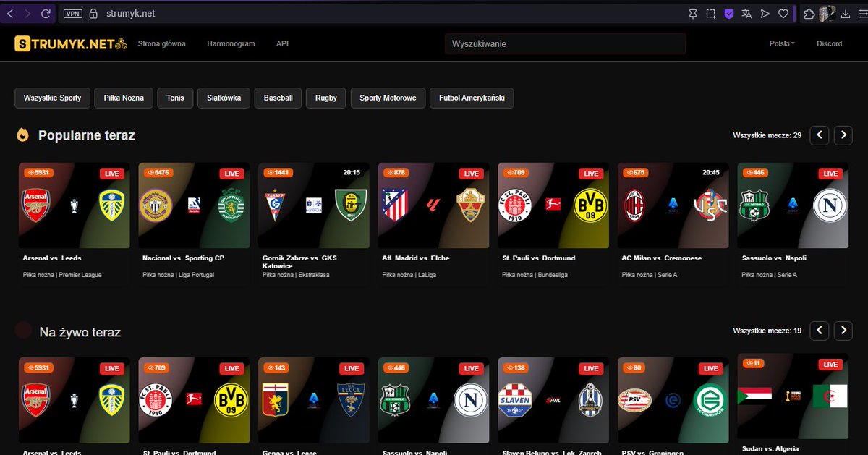
Task: Click the Genoa crest in live row
Action: coord(275,400)
